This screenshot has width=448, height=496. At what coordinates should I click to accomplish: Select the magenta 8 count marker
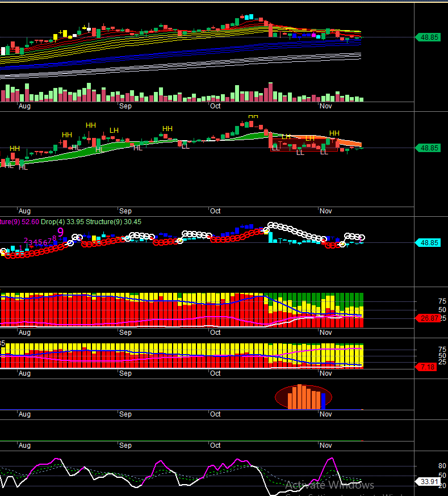coord(54,238)
